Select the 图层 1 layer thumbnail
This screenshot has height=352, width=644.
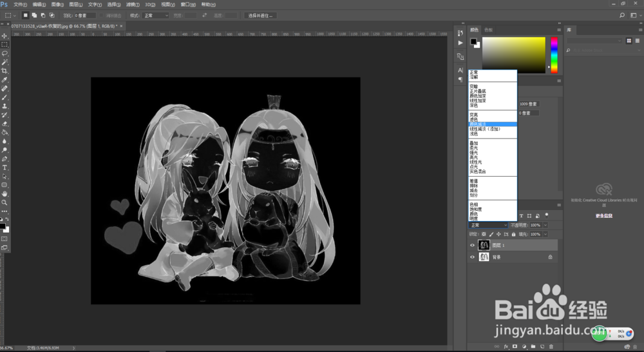click(x=484, y=245)
